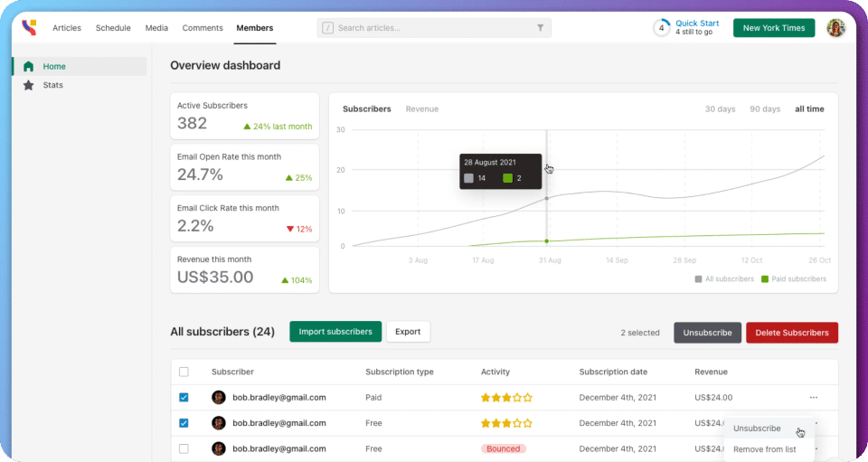Open three-dot menu for first subscriber row
Image resolution: width=868 pixels, height=462 pixels.
[x=814, y=397]
